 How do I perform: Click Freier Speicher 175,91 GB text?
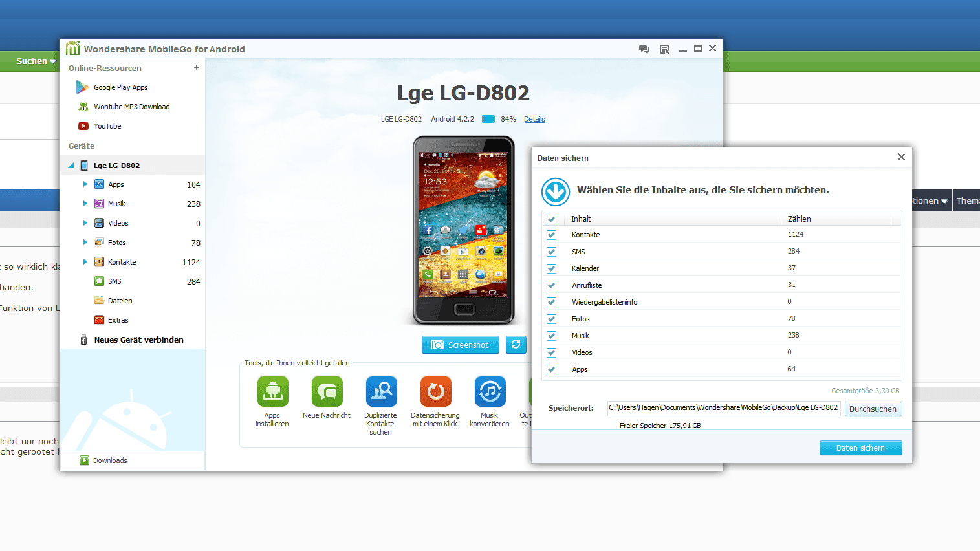(660, 426)
